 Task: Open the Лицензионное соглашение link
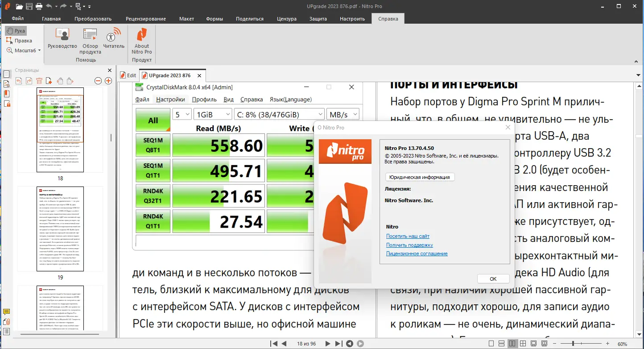[x=417, y=253]
